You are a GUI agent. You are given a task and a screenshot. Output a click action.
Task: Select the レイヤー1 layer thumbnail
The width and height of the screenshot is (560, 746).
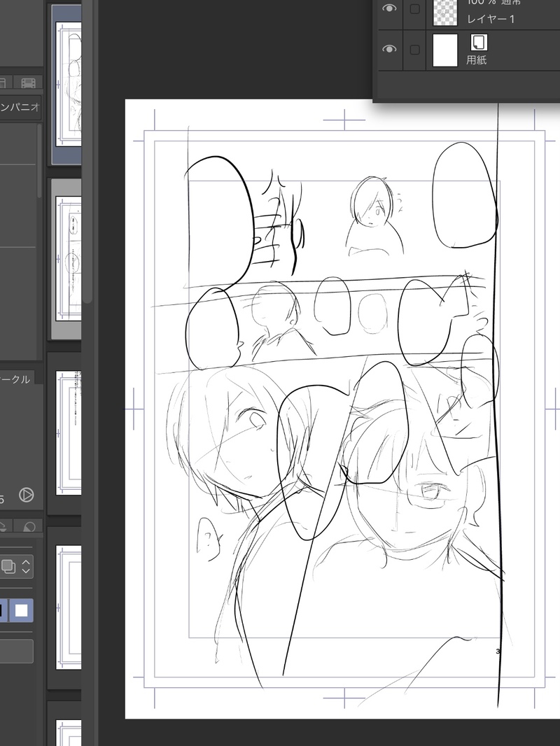(x=445, y=12)
